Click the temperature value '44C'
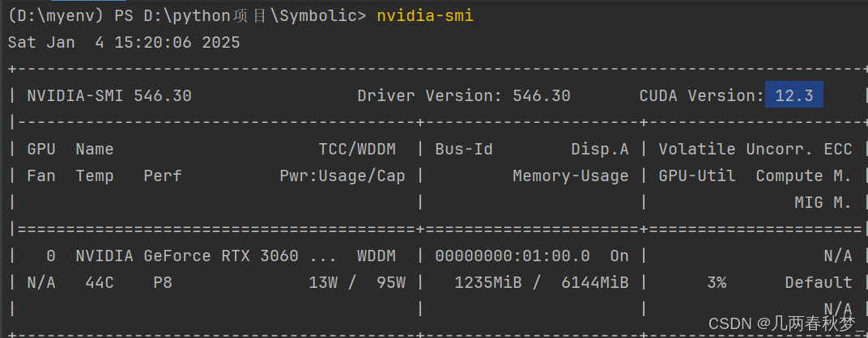The image size is (868, 338). coord(100,283)
